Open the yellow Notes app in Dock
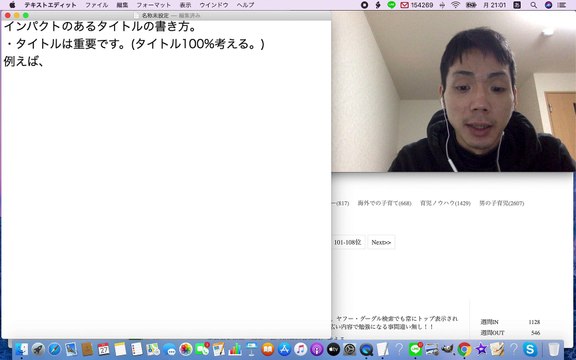The height and width of the screenshot is (360, 576). [120, 349]
